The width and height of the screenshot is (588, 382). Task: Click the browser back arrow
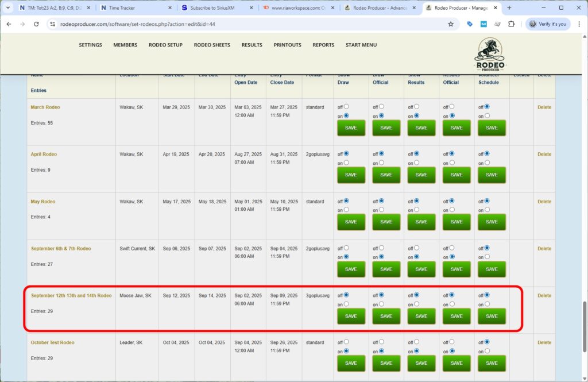click(10, 24)
